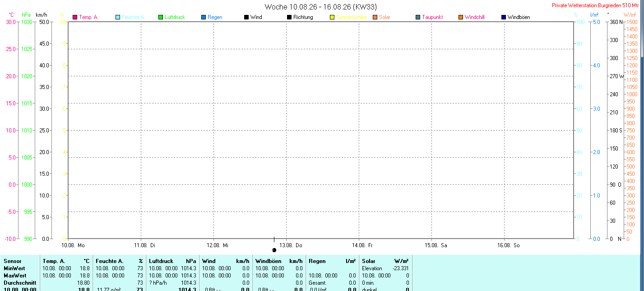Click the chart title Woche 10.08.26 - 16.08.26

[321, 7]
